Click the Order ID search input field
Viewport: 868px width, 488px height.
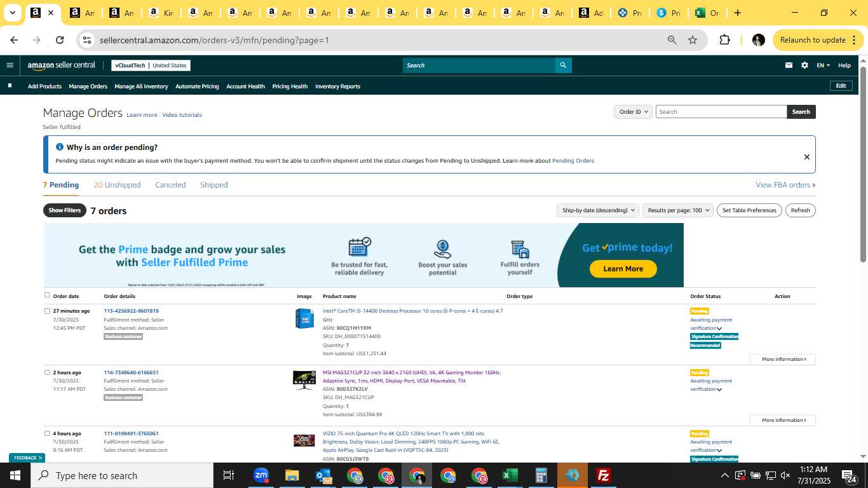[x=721, y=112]
